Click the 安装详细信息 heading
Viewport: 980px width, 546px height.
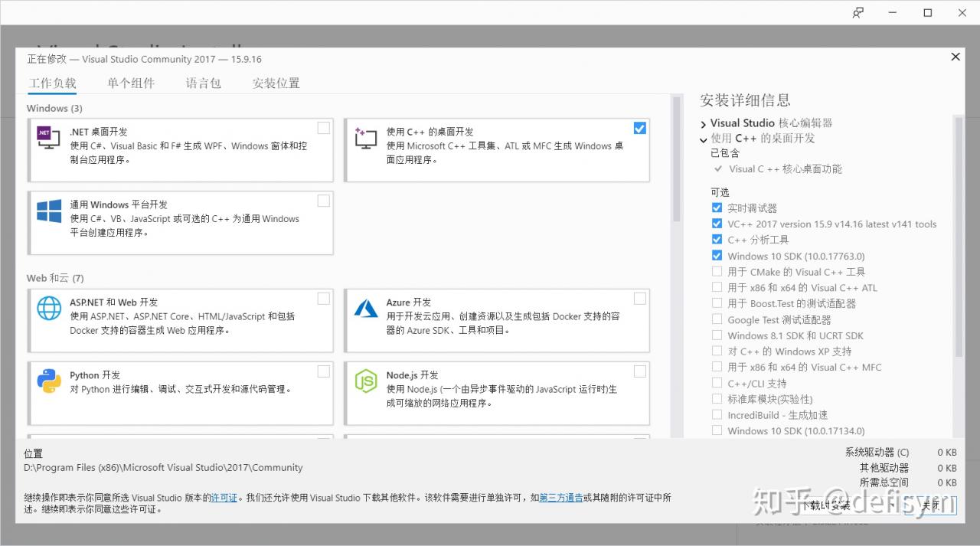point(745,100)
